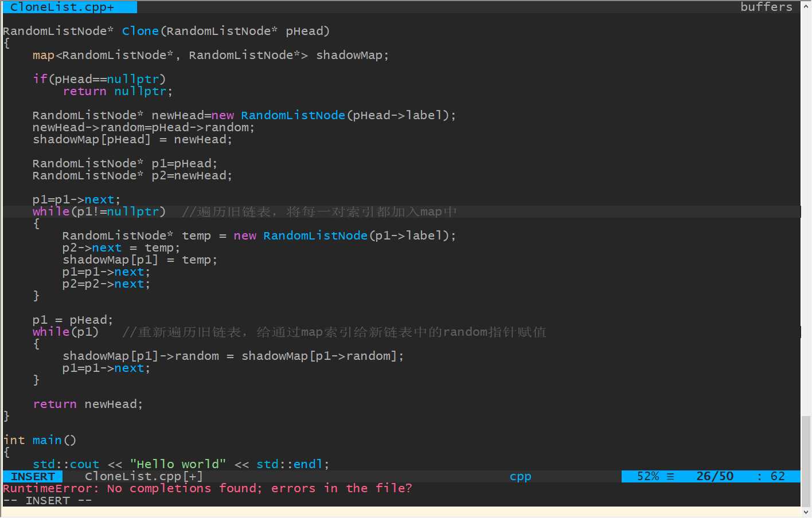Click the "Hello world" string literal
Viewport: 812px width, 518px height.
(x=178, y=464)
